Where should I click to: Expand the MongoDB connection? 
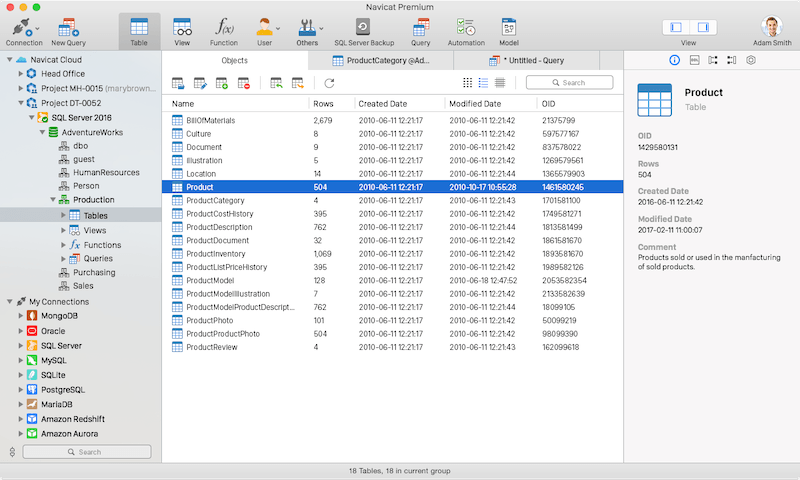tap(20, 316)
